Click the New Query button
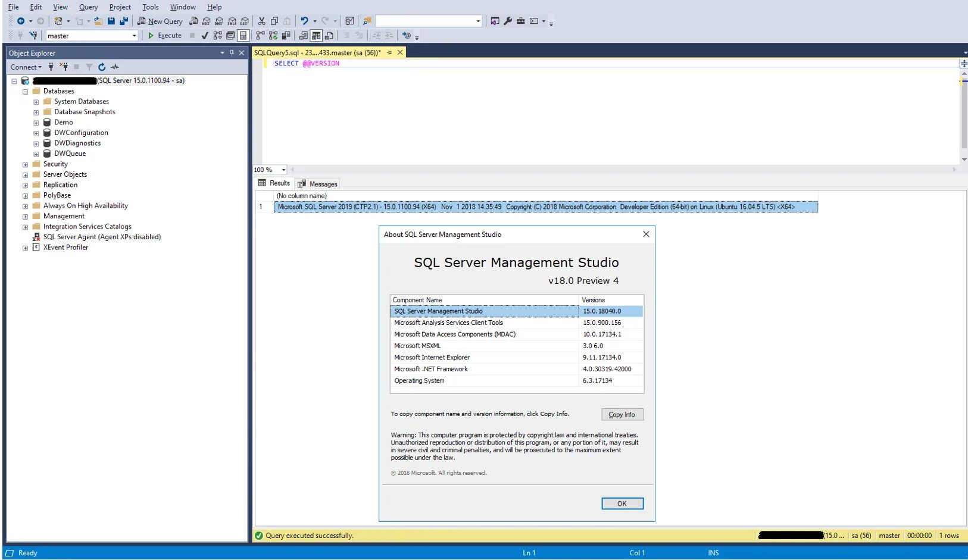Image resolution: width=968 pixels, height=560 pixels. (x=160, y=21)
